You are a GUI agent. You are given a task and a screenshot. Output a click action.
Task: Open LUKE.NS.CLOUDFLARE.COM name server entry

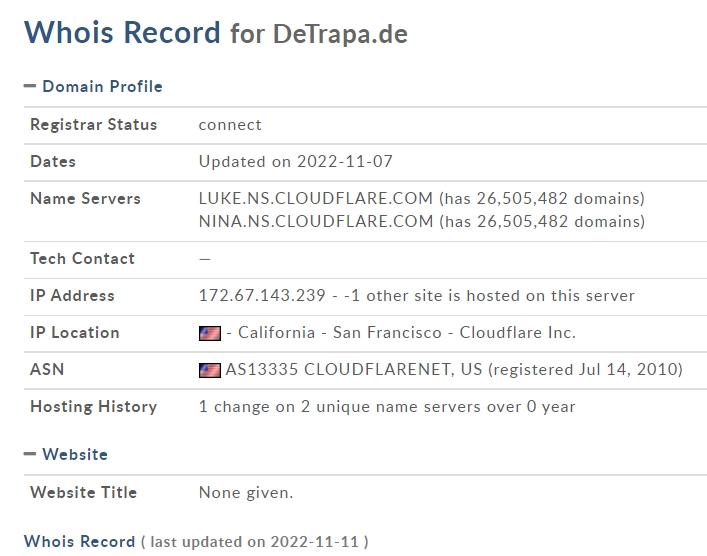[x=316, y=198]
